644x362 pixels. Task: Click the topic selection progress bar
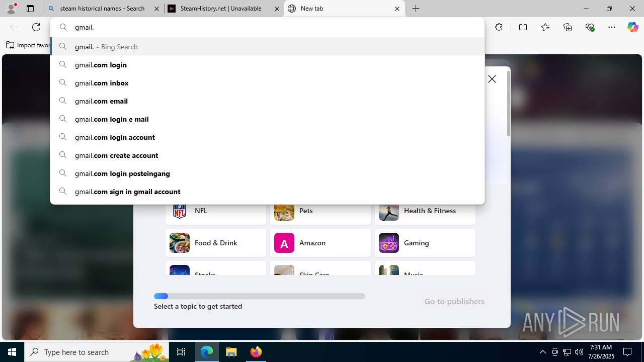[x=260, y=296]
